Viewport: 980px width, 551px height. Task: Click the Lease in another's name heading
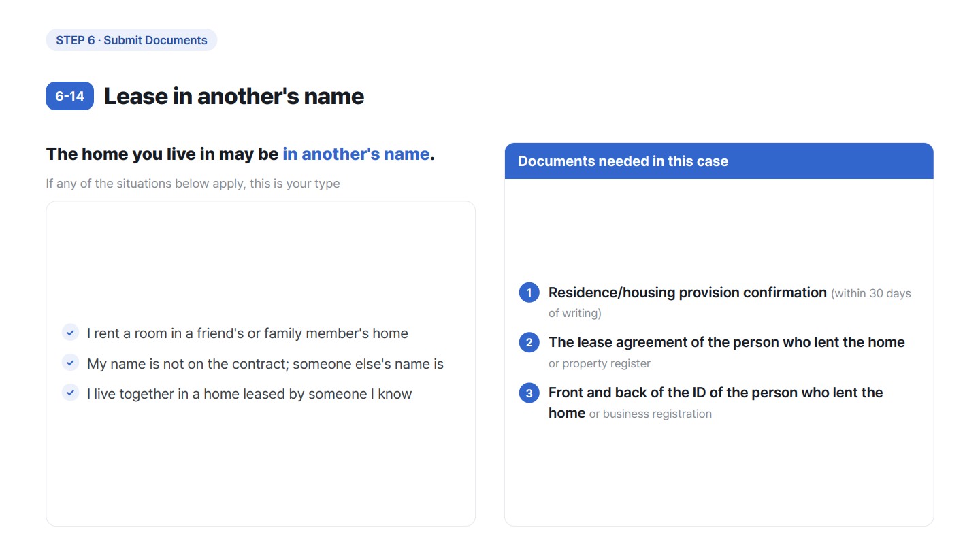tap(233, 96)
